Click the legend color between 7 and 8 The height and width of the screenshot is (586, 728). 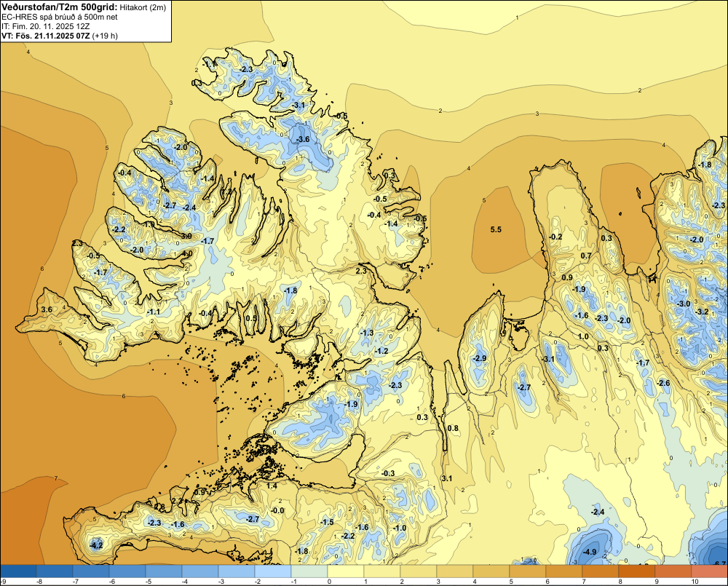(x=601, y=571)
